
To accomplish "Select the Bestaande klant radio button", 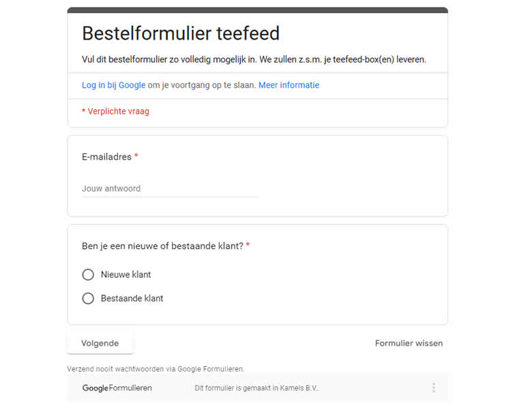I will click(88, 299).
